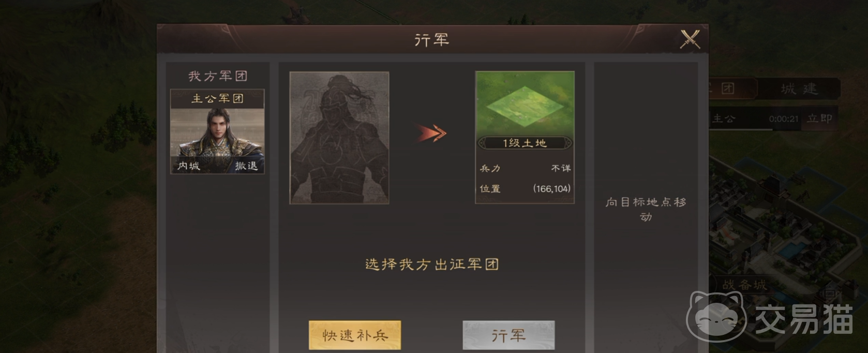
Task: Click the grey 行军 march button
Action: click(508, 335)
